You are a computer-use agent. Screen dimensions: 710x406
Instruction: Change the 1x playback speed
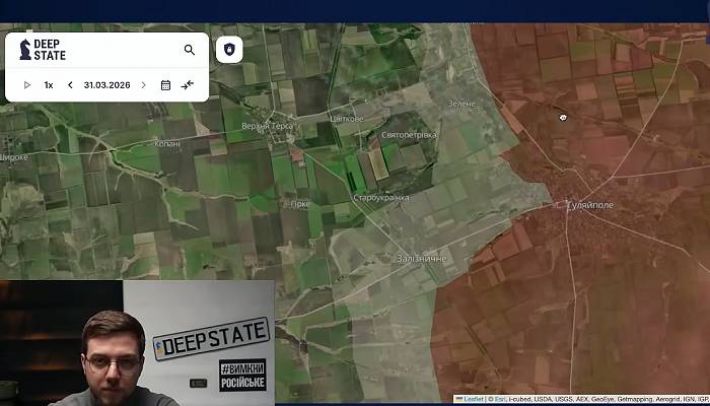coord(48,85)
